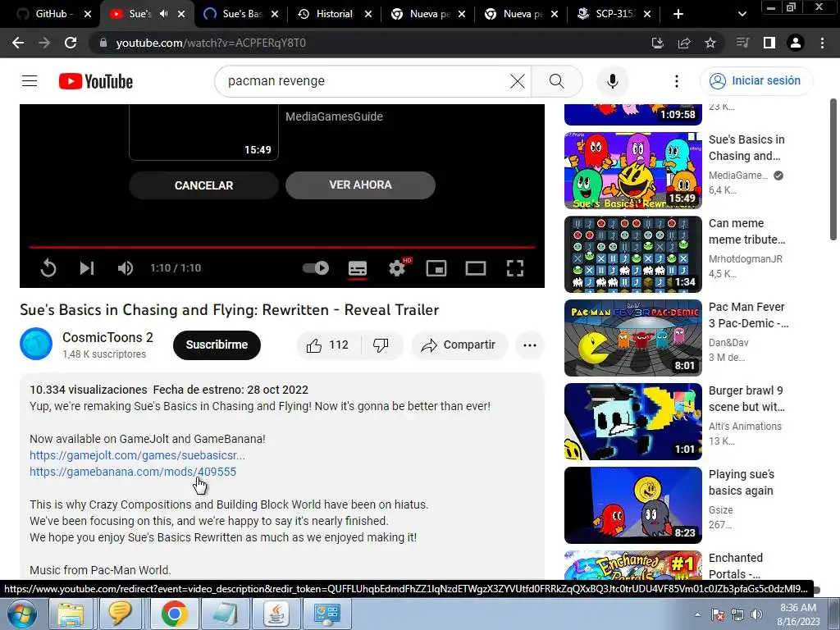Open Pac Man Fever 3 video thumbnail
Viewport: 840px width, 630px height.
click(632, 337)
